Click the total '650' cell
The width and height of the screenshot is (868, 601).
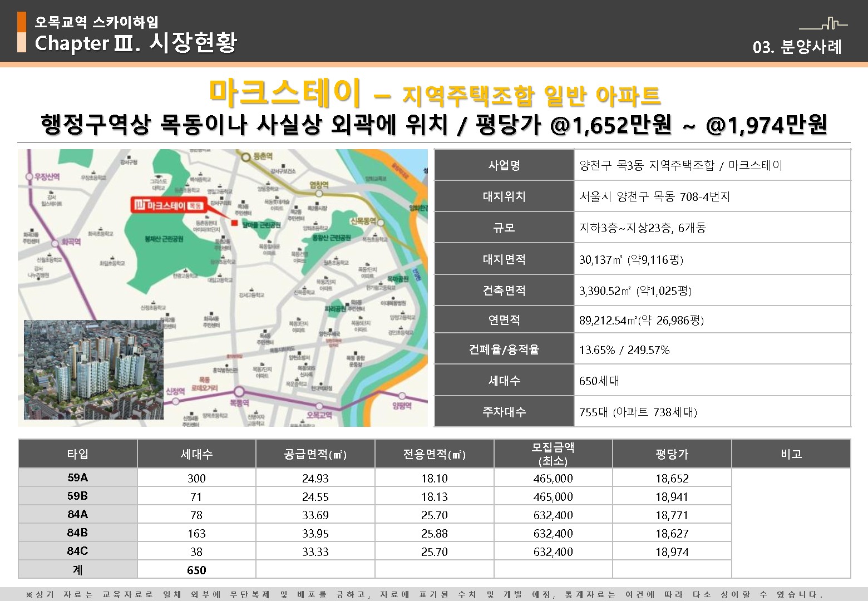click(196, 570)
